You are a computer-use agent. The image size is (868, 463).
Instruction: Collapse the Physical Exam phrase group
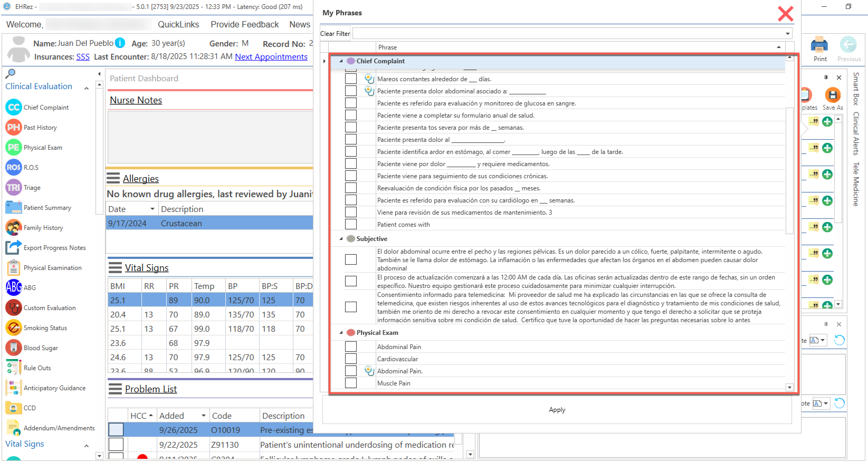click(341, 333)
